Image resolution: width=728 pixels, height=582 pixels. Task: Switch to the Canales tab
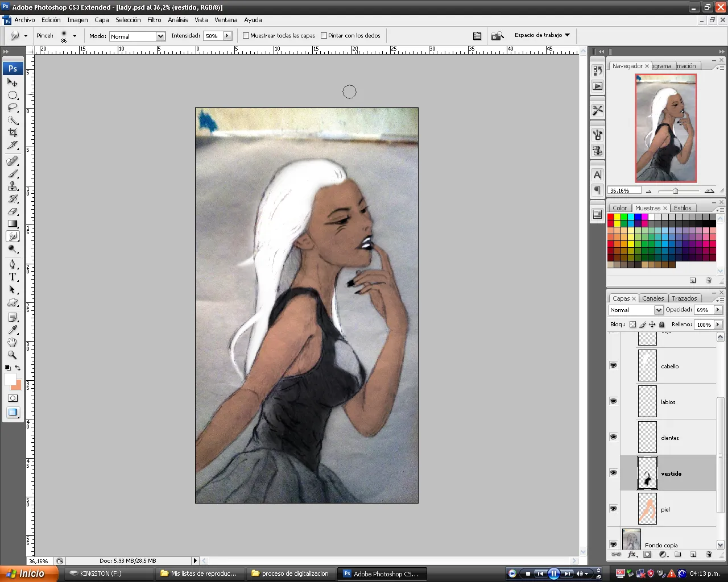[x=653, y=298]
